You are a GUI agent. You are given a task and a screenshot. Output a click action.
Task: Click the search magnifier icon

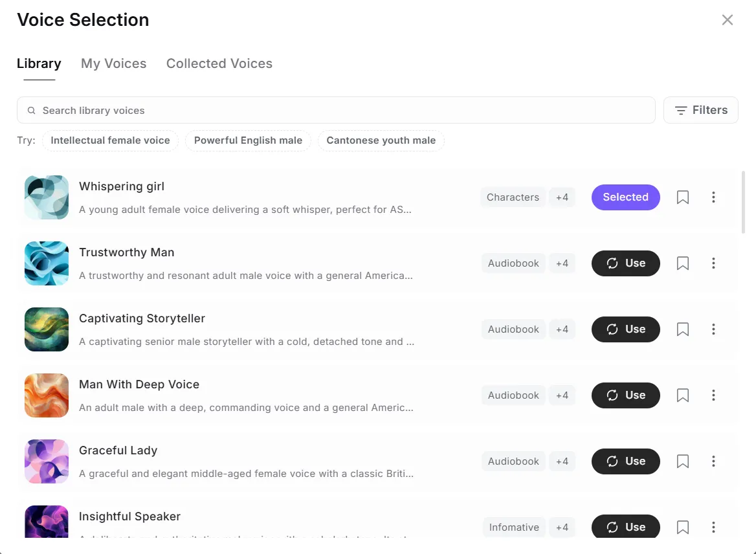[31, 111]
